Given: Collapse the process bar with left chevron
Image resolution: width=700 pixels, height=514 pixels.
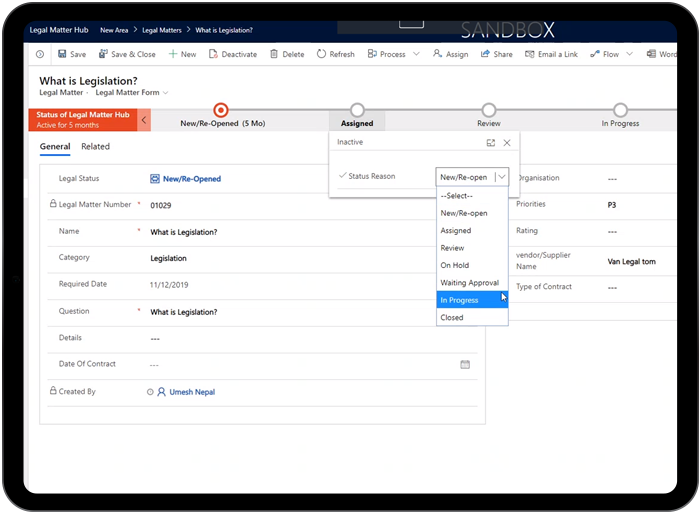Looking at the screenshot, I should click(144, 121).
